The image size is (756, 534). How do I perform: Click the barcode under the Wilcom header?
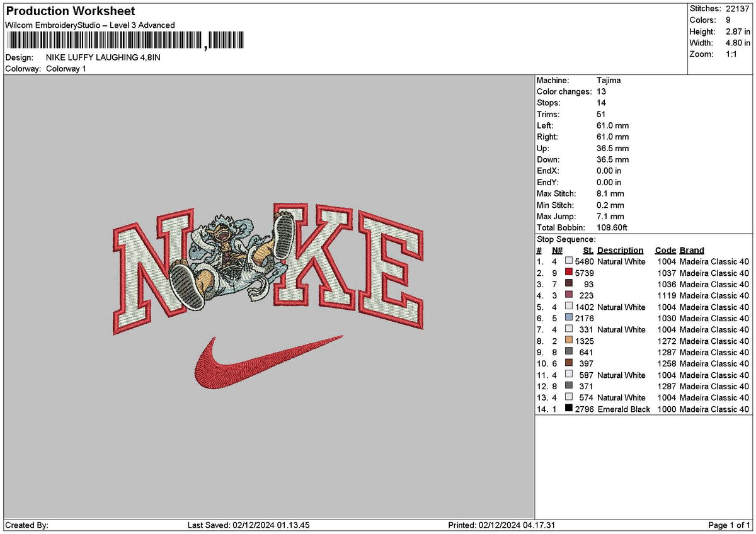click(x=125, y=42)
